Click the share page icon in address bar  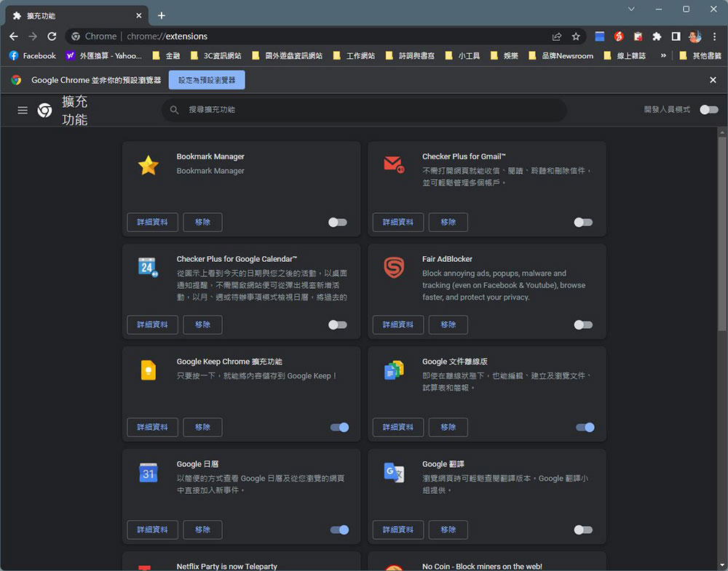557,36
